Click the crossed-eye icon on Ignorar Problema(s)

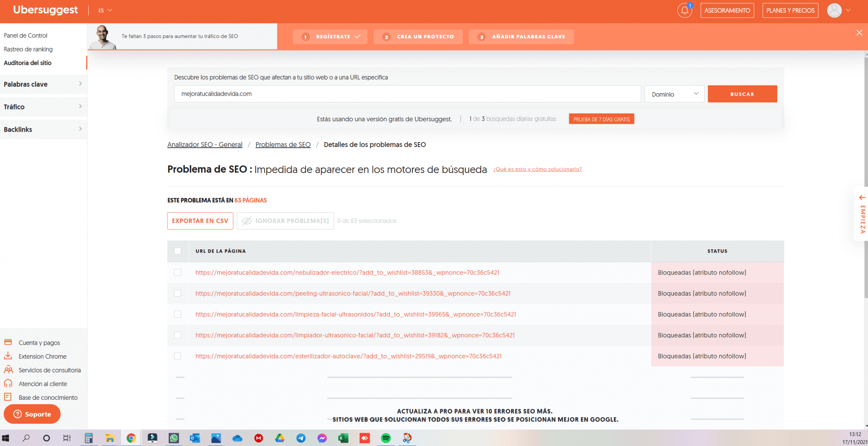(247, 221)
